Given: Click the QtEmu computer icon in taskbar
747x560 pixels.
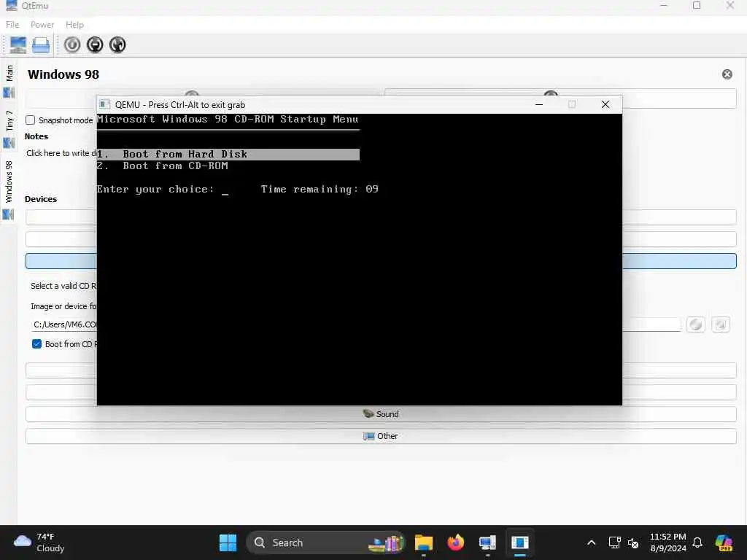Looking at the screenshot, I should pyautogui.click(x=487, y=542).
